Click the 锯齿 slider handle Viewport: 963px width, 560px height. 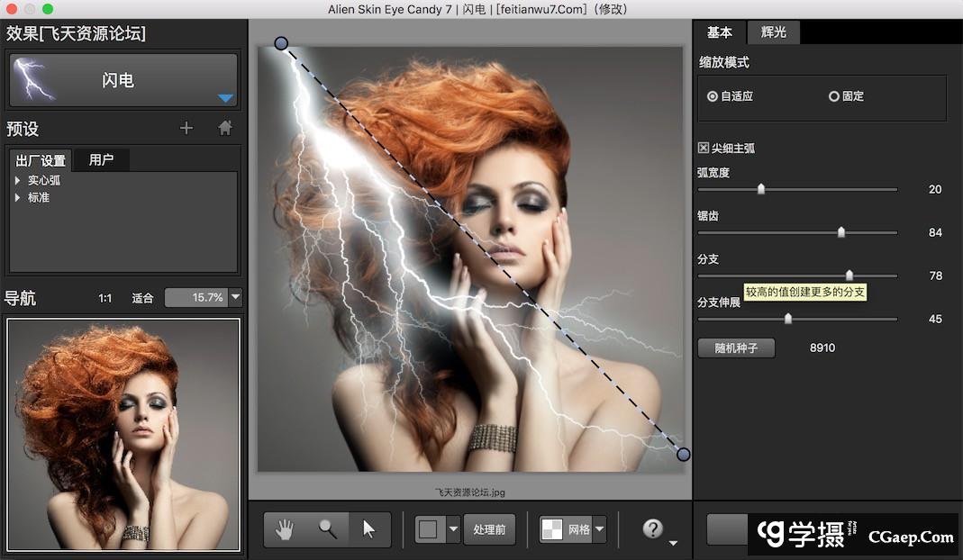pos(841,232)
